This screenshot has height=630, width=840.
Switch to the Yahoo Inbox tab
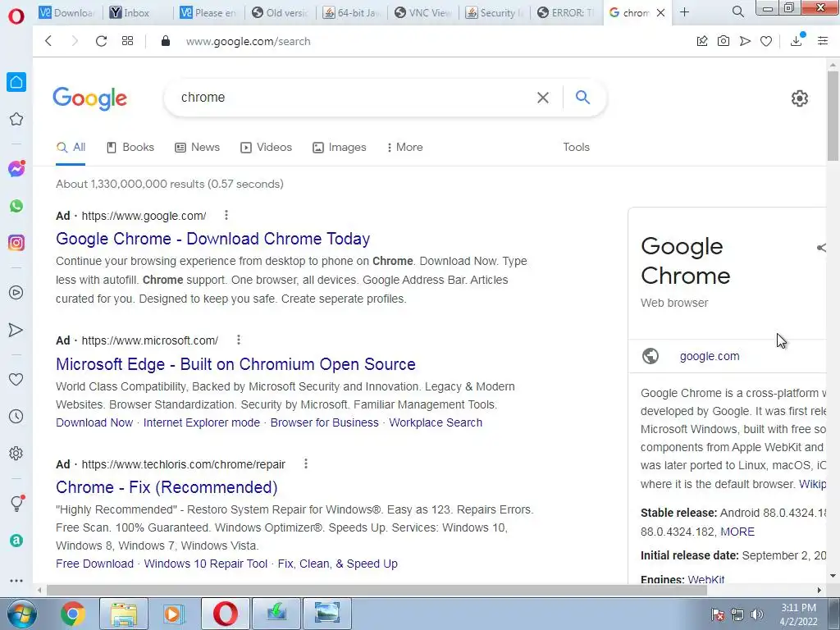click(137, 12)
